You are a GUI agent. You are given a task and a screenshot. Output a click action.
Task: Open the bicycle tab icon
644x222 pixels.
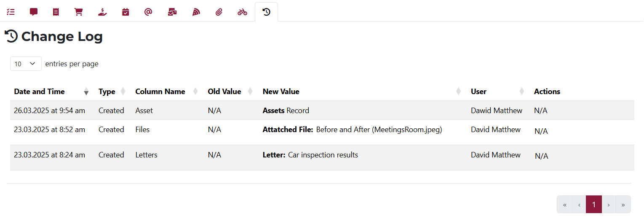tap(242, 12)
